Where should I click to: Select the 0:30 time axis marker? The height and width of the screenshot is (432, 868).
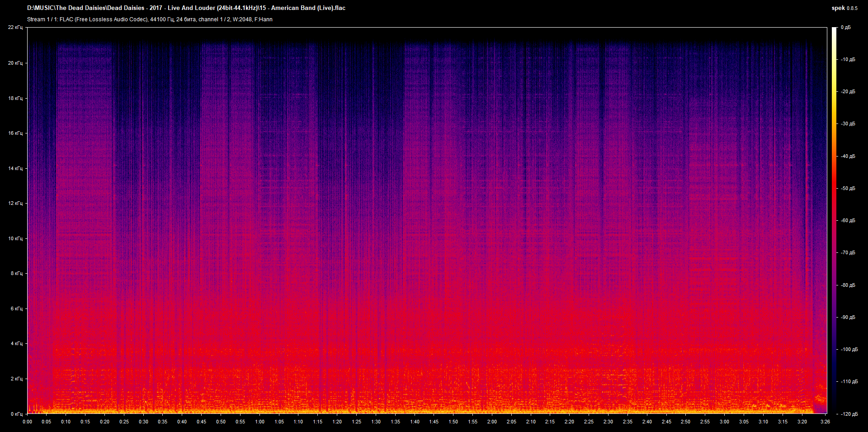[x=143, y=422]
